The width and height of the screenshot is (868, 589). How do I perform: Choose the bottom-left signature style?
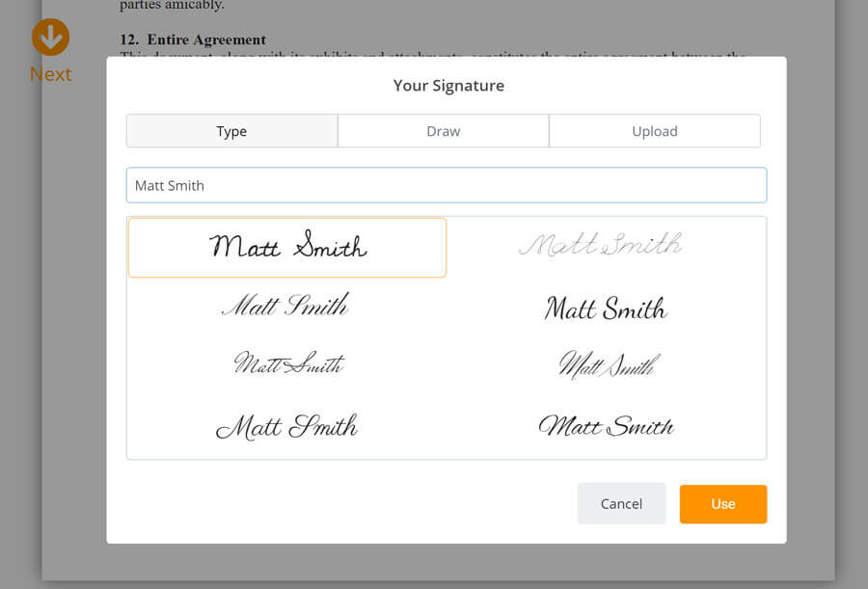(286, 427)
